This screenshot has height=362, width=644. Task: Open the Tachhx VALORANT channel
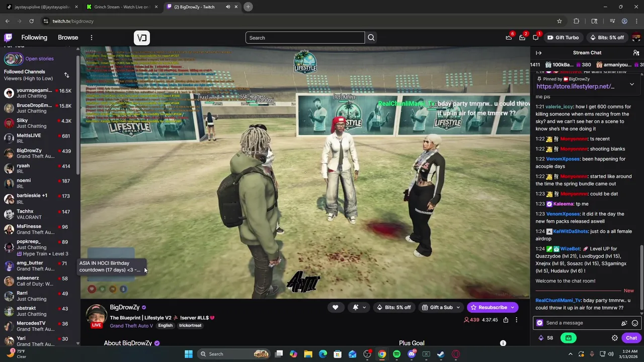click(x=38, y=214)
